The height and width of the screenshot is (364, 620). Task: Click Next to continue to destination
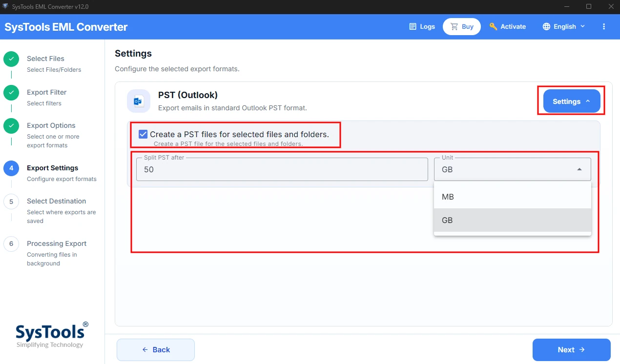pos(572,350)
